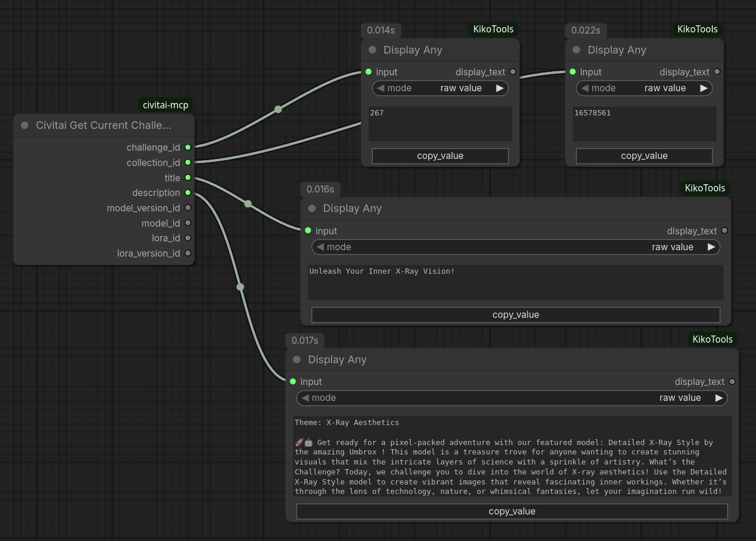
Task: Click the model_id output socket
Action: pos(188,223)
